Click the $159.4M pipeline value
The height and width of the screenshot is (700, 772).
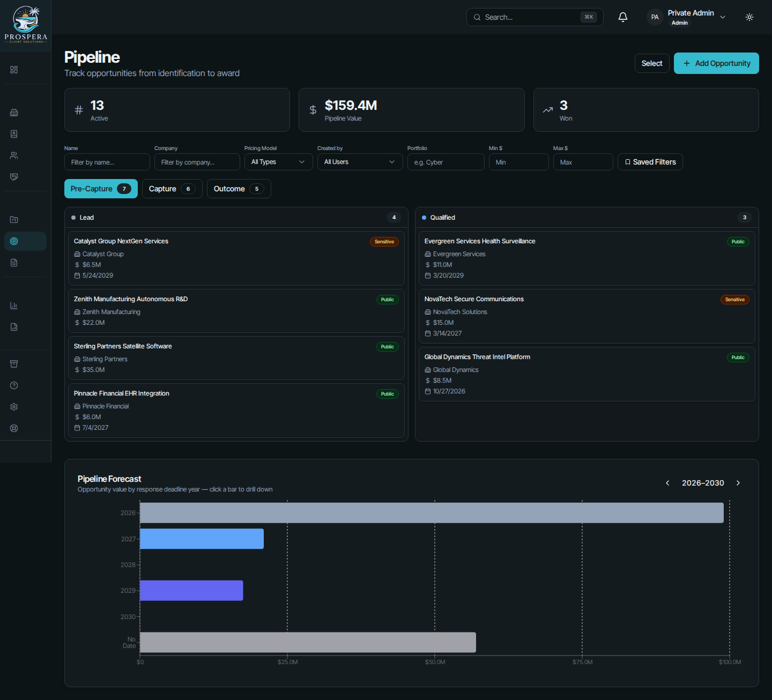[x=351, y=105]
